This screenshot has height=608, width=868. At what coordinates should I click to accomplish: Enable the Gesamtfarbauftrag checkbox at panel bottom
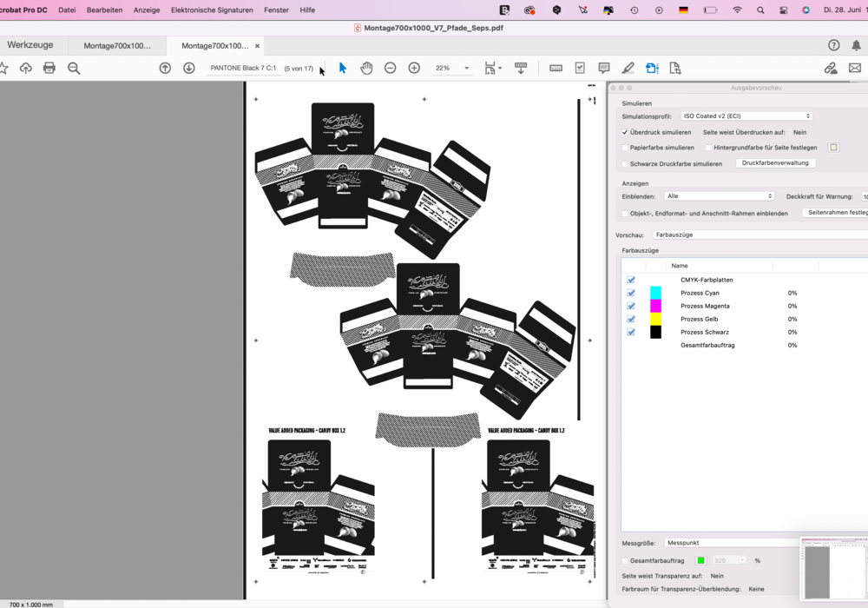pyautogui.click(x=625, y=561)
